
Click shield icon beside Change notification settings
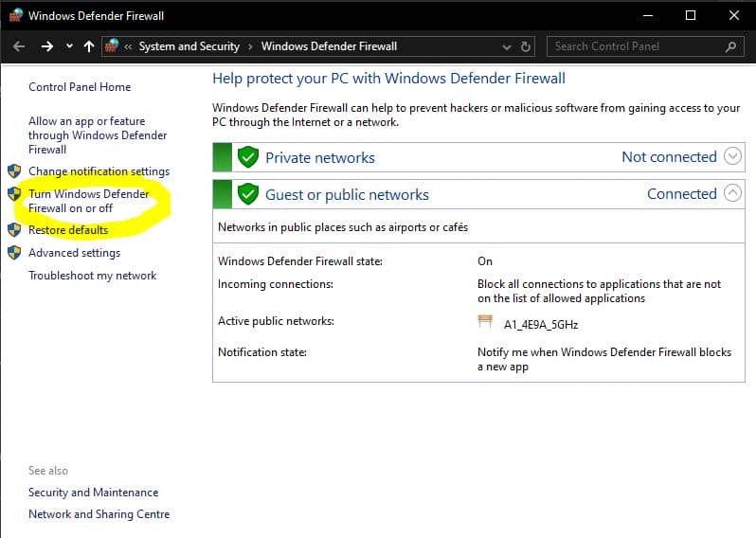(x=14, y=170)
